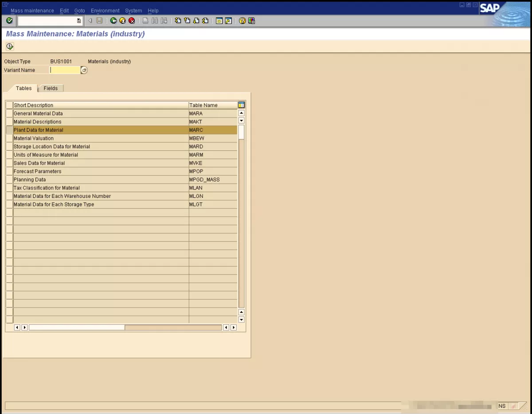Image resolution: width=532 pixels, height=414 pixels.
Task: Open the Help menu
Action: pos(153,11)
